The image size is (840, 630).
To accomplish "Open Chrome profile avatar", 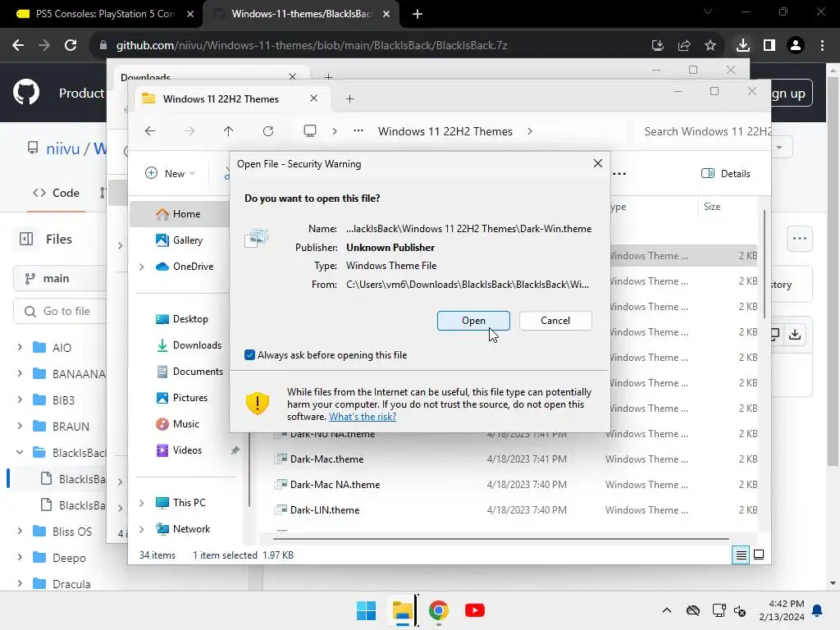I will pyautogui.click(x=795, y=45).
